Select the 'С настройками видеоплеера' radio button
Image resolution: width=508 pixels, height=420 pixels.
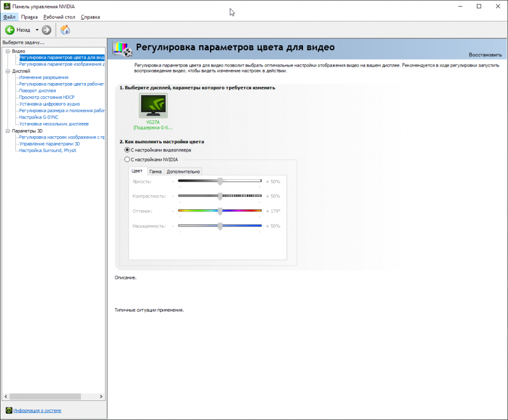127,150
